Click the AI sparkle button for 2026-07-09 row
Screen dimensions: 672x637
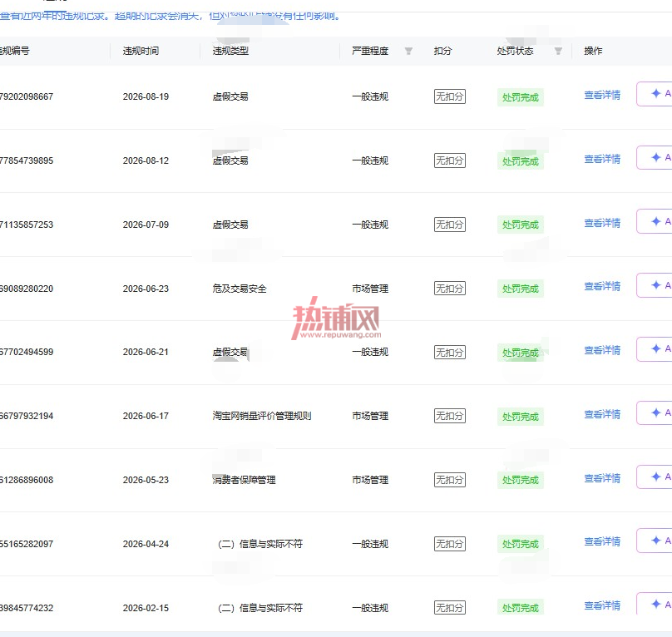655,221
